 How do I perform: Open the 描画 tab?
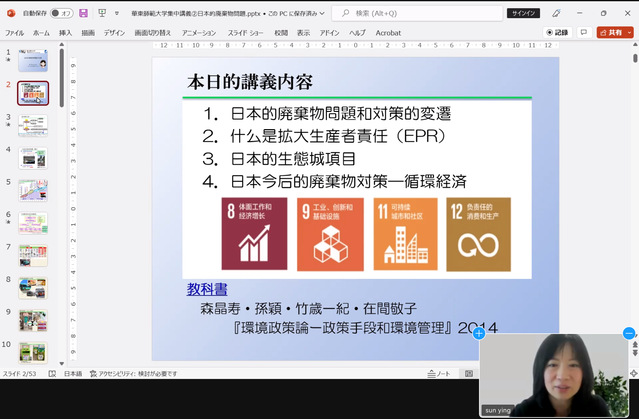point(88,33)
